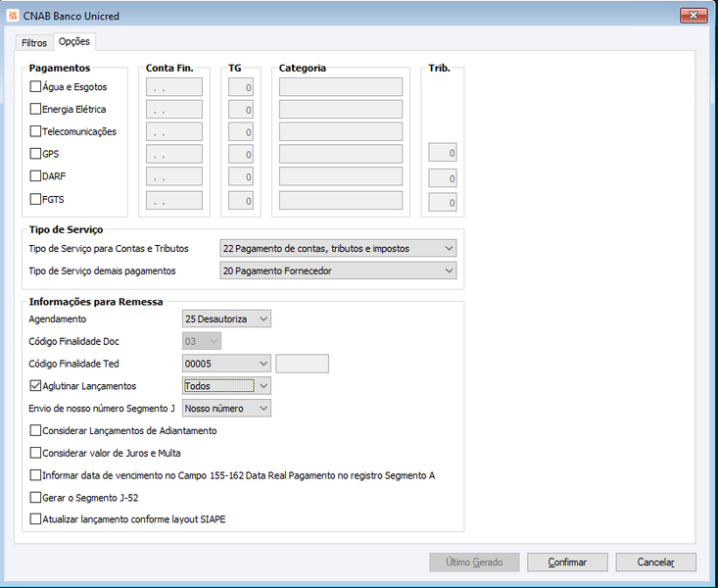This screenshot has height=588, width=718.
Task: Enable the GPS payment checkbox
Action: tap(35, 154)
